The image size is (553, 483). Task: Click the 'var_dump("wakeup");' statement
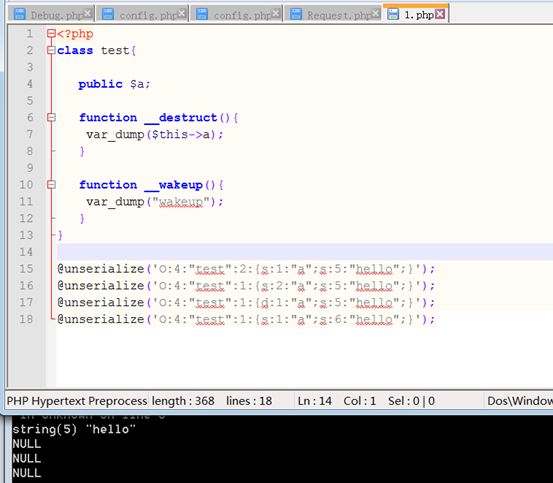[154, 202]
